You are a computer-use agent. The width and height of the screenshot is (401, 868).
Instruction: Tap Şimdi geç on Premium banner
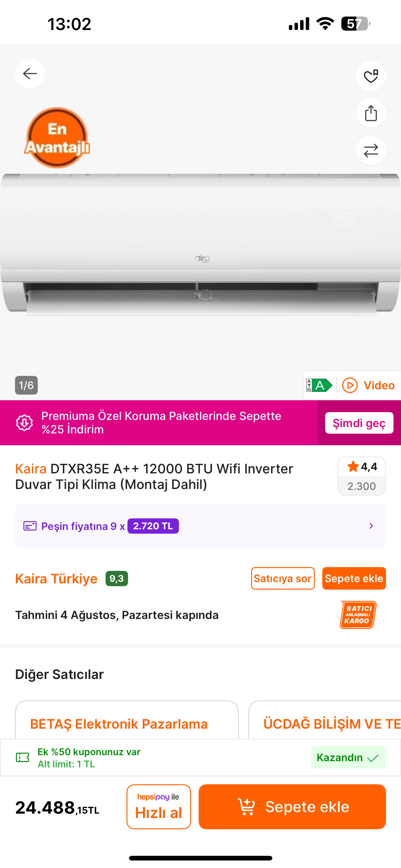point(359,423)
